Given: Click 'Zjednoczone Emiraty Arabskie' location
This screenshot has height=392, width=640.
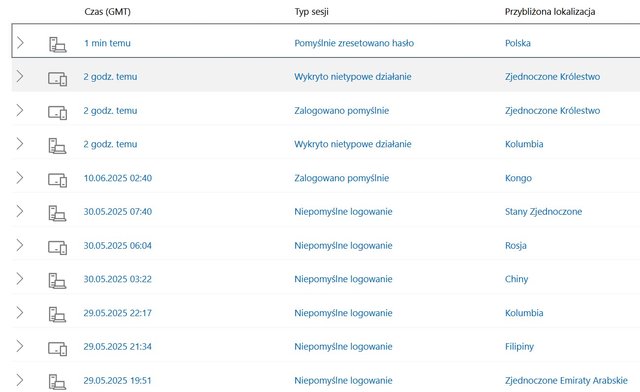Looking at the screenshot, I should (566, 380).
